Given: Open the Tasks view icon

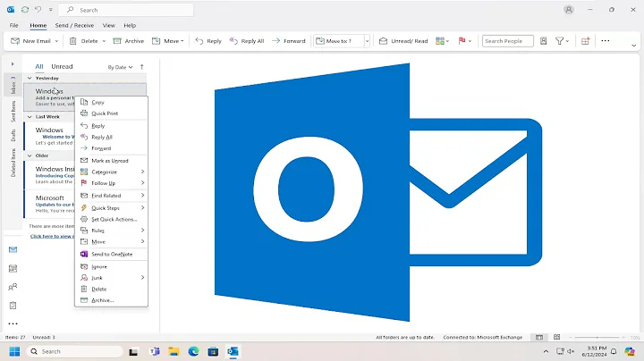Looking at the screenshot, I should tap(13, 306).
